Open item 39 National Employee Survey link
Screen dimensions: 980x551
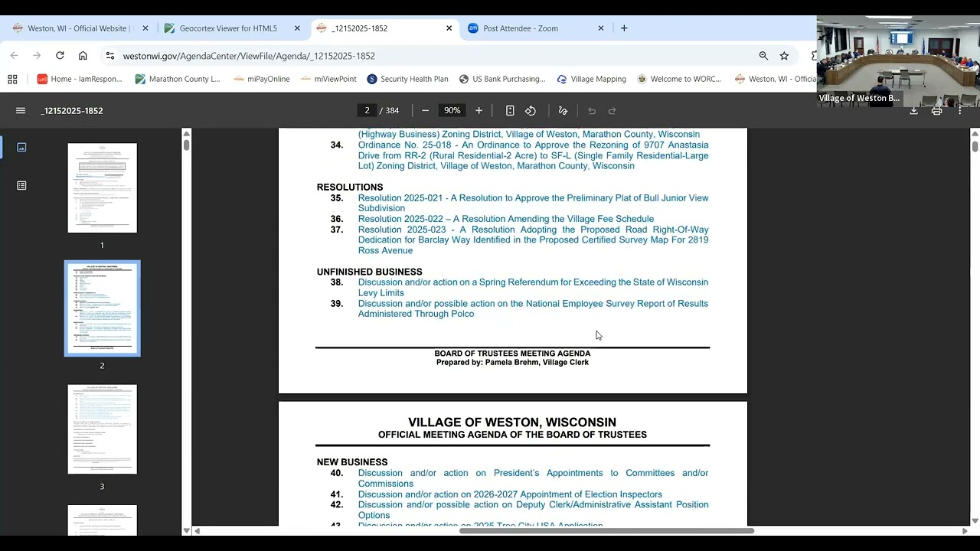(x=533, y=309)
